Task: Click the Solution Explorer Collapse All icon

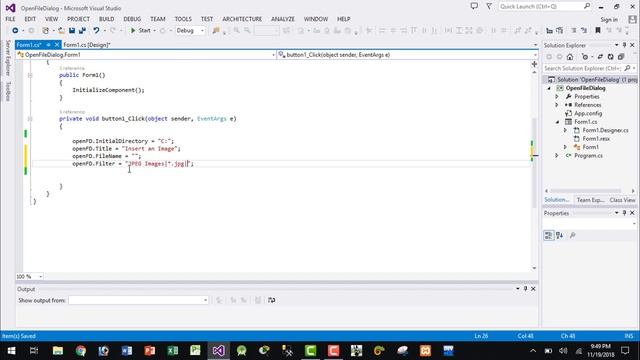Action: point(621,57)
